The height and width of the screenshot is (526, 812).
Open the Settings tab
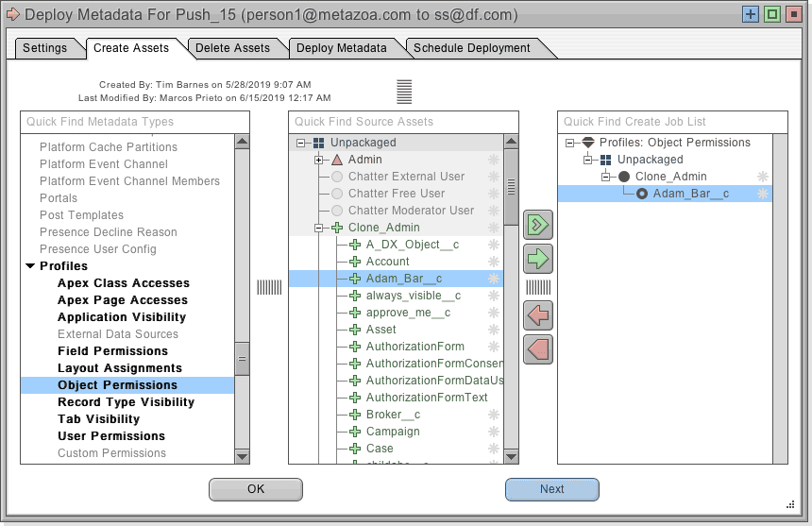pos(44,48)
